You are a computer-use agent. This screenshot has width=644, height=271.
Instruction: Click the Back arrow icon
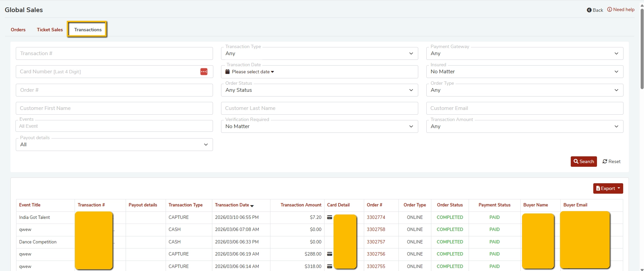tap(589, 10)
